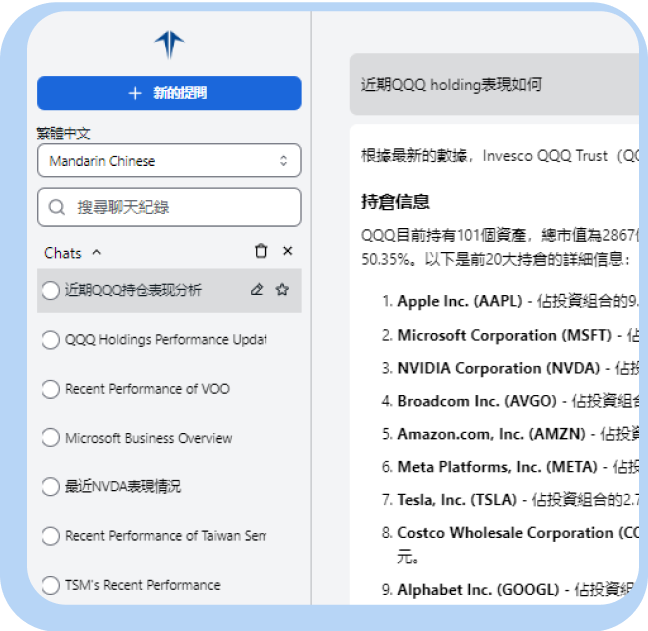This screenshot has height=631, width=648.
Task: Select radio for QQQ Holdings Performance Update
Action: click(50, 340)
